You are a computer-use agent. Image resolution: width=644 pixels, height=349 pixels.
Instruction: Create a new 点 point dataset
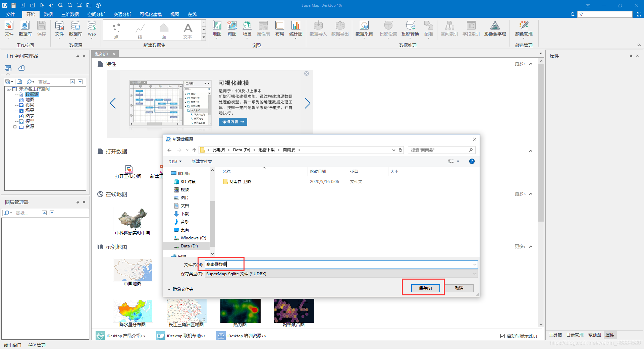point(116,30)
